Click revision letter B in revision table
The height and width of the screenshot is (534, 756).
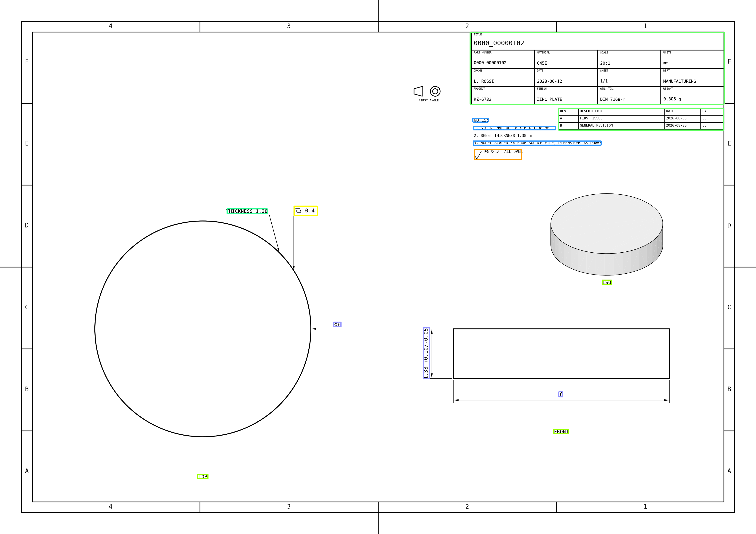[561, 126]
